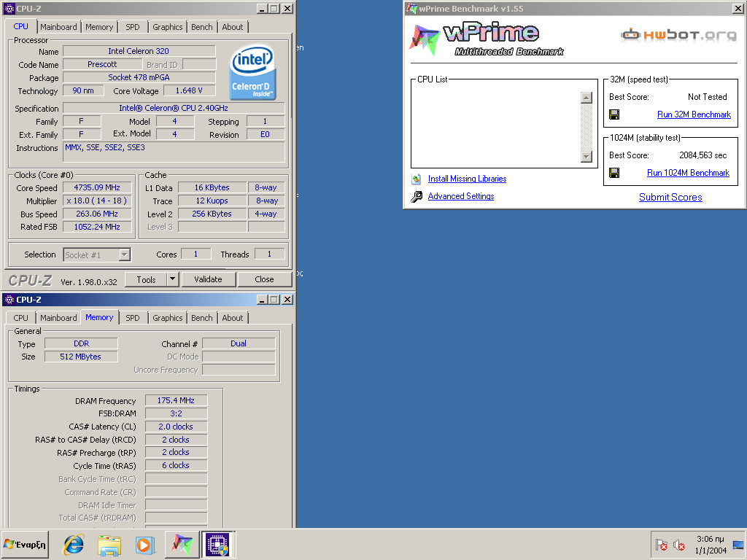Viewport: 747px width, 560px height.
Task: Click the floppy save icon for 1024M test
Action: click(x=614, y=173)
